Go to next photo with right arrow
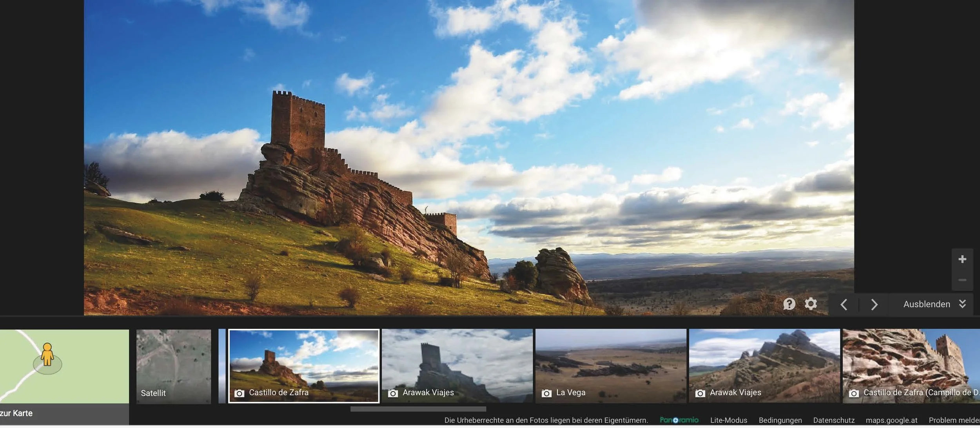Viewport: 980px width, 428px height. [x=874, y=305]
